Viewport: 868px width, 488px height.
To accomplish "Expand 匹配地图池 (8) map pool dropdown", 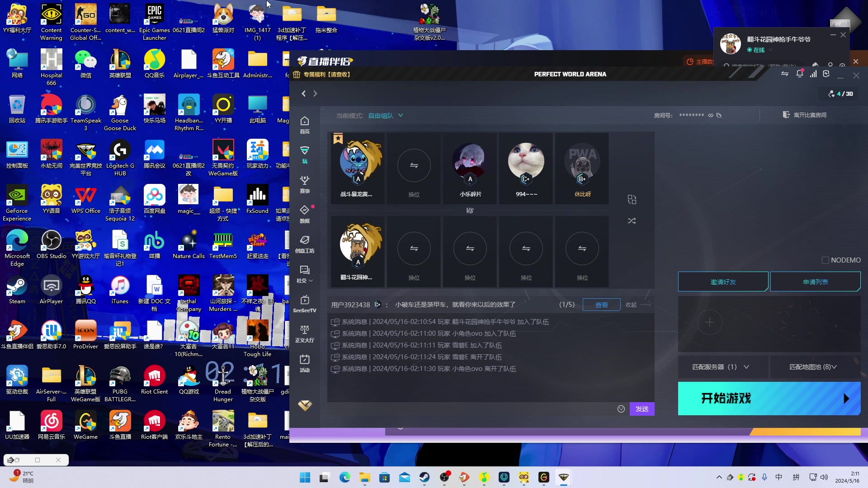I will pos(814,367).
